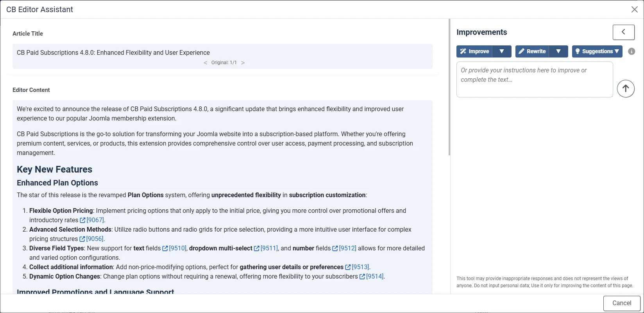644x313 pixels.
Task: Open link [9512]
Action: point(344,248)
